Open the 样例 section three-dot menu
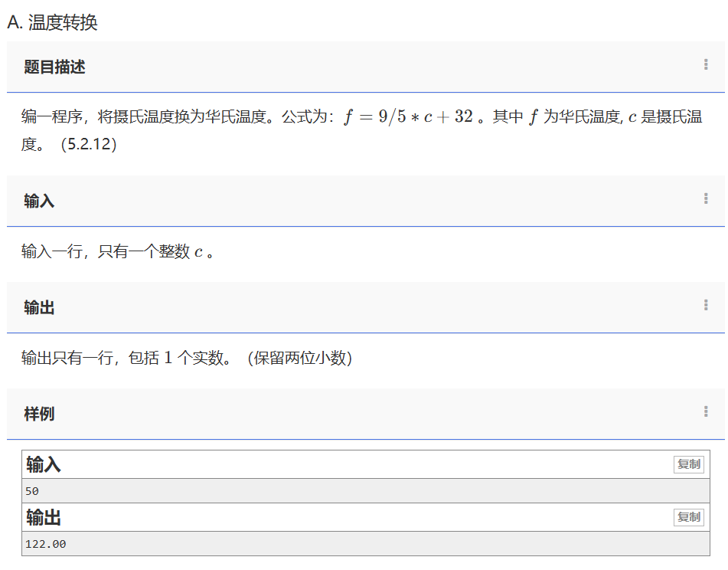This screenshot has height=570, width=728. (706, 412)
